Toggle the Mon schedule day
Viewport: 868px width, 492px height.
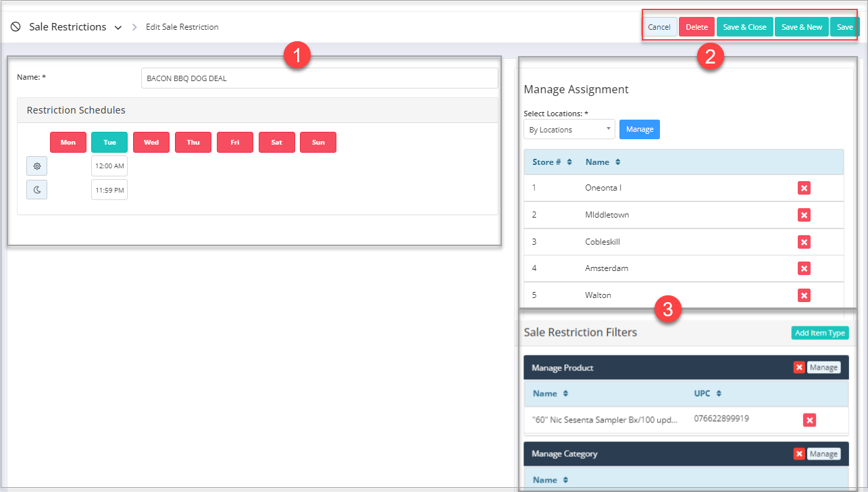tap(68, 143)
